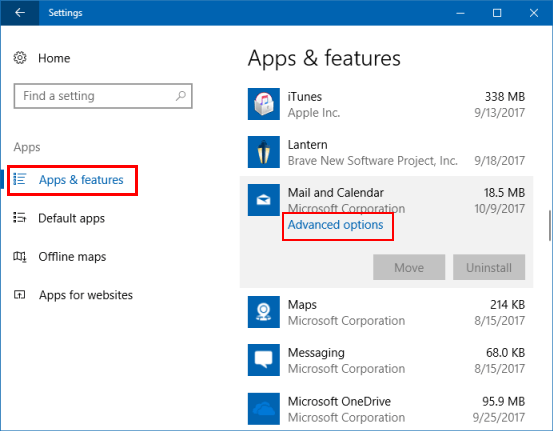This screenshot has width=553, height=431.
Task: Select the iTunes app name
Action: pyautogui.click(x=305, y=97)
